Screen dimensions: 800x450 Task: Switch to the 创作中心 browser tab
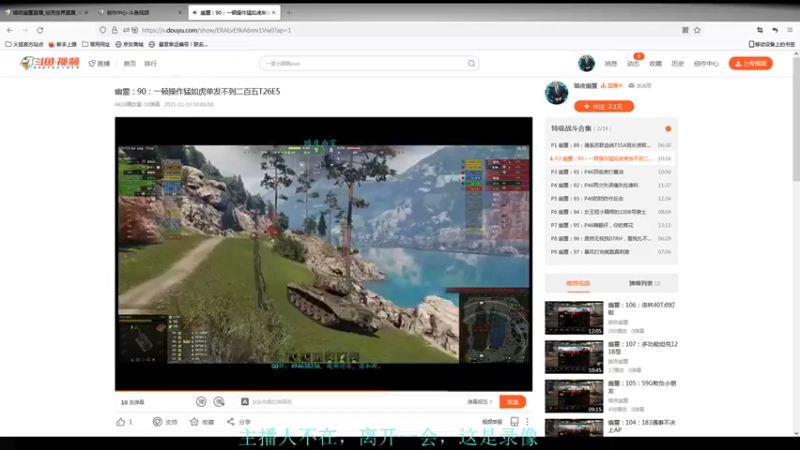tap(140, 12)
